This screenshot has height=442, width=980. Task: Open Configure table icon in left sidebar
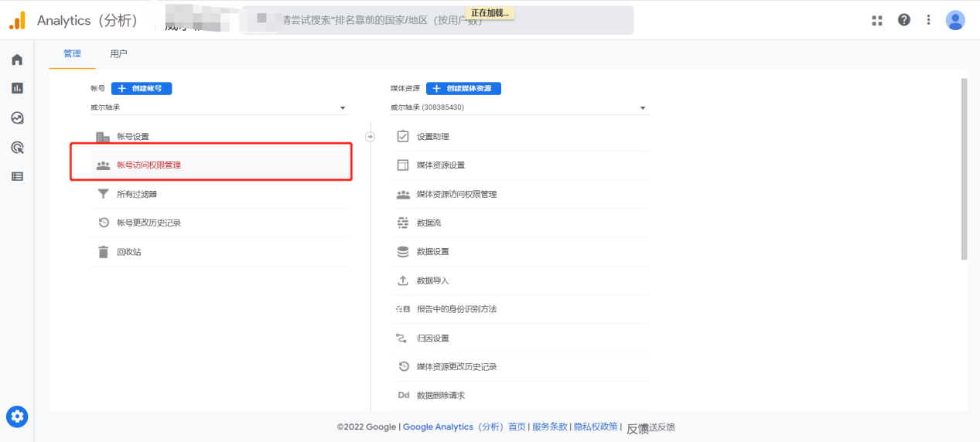point(17,176)
